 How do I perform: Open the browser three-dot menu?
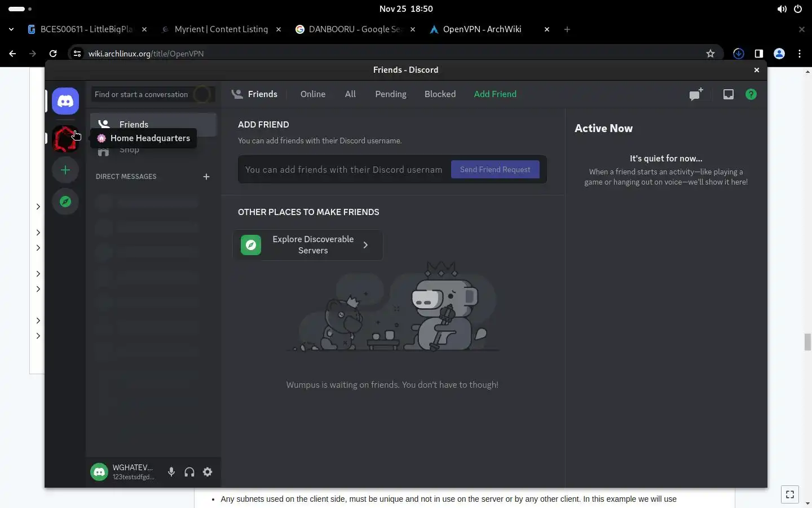click(x=800, y=54)
